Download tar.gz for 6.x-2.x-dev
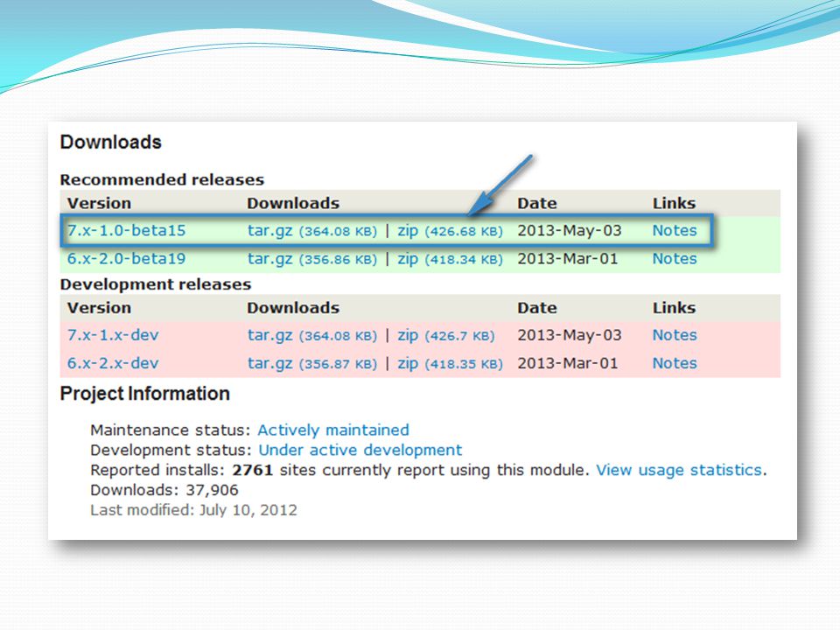The image size is (840, 630). (x=270, y=364)
